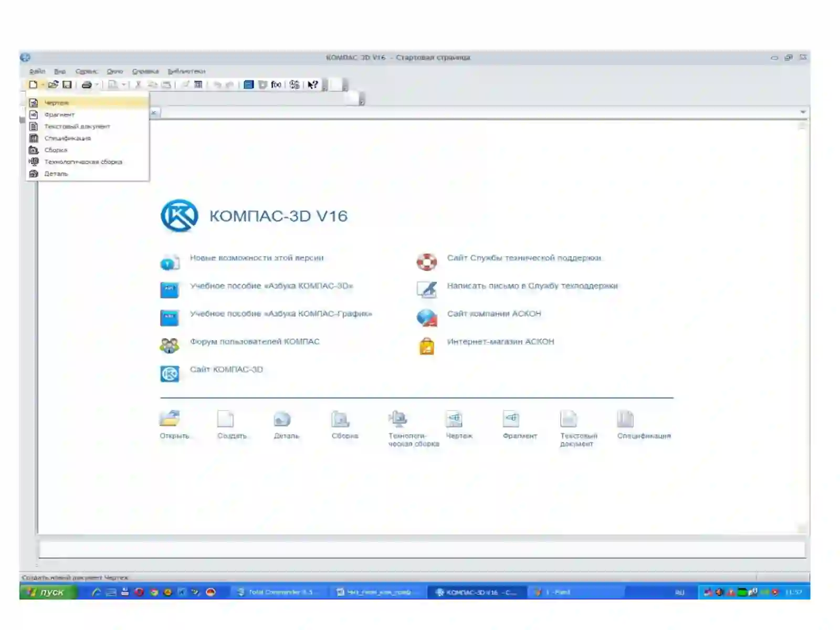Screen dimensions: 840x630
Task: Click the empty message input bar at bottom
Action: pyautogui.click(x=422, y=550)
